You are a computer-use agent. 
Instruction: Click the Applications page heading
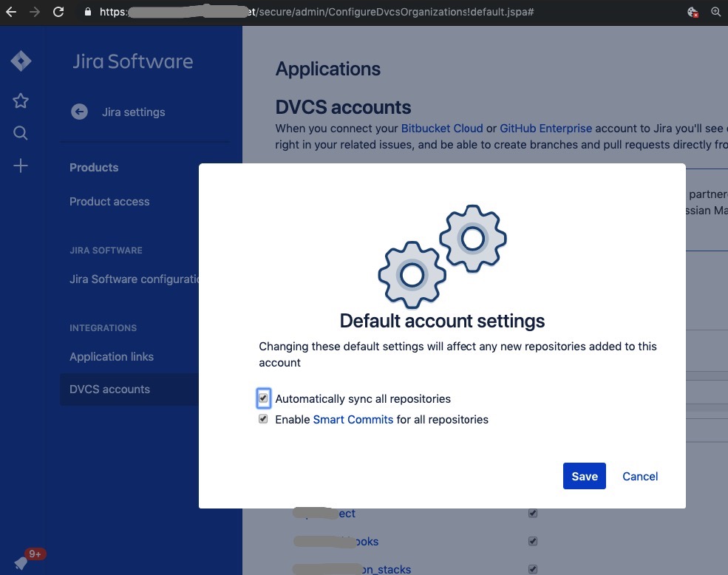click(x=328, y=69)
